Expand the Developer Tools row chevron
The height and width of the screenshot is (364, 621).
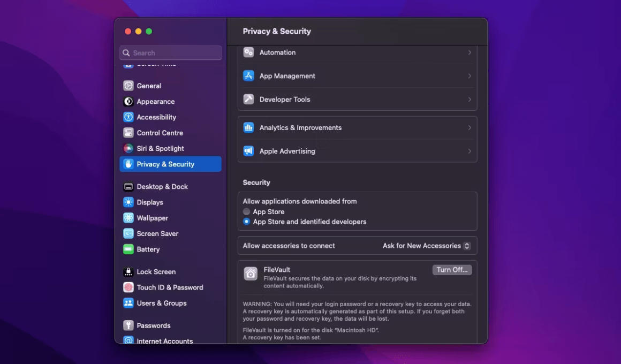point(469,99)
